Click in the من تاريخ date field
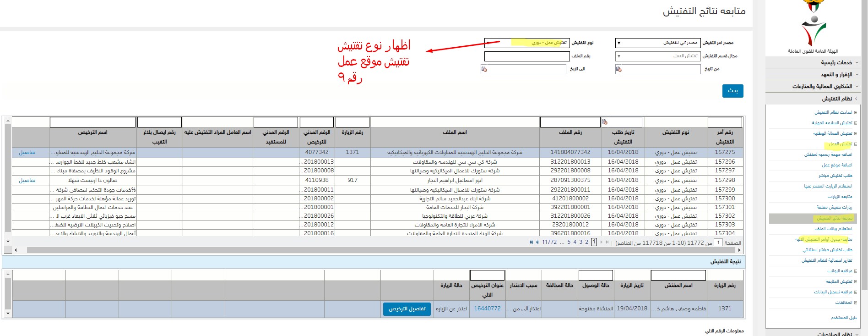Screen dimensions: 868x336 (x=658, y=69)
